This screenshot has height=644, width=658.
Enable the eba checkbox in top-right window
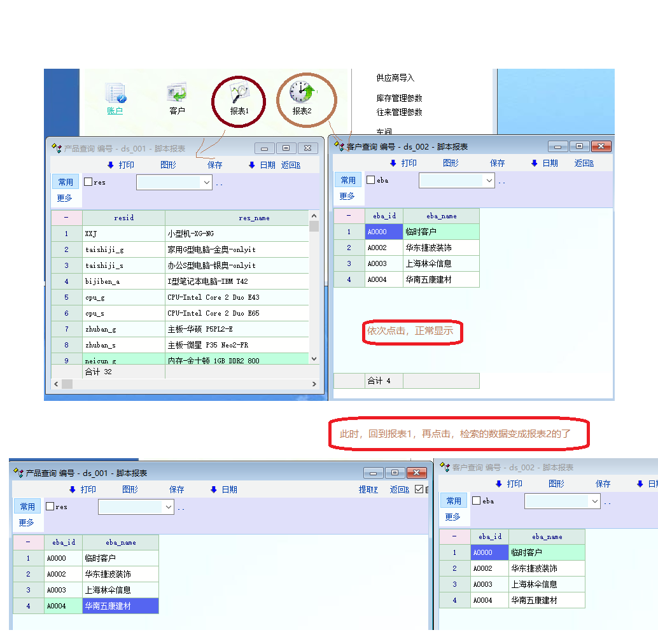371,180
